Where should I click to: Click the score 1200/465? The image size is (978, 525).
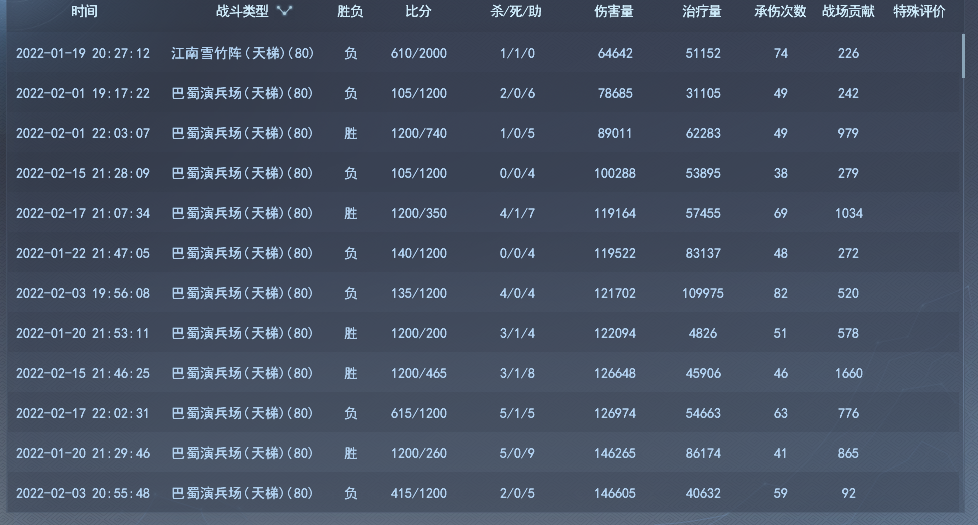click(x=419, y=373)
